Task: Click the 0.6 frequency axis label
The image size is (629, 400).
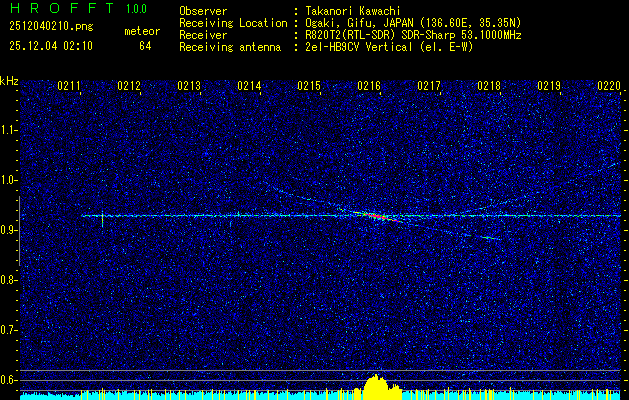Action: 8,380
